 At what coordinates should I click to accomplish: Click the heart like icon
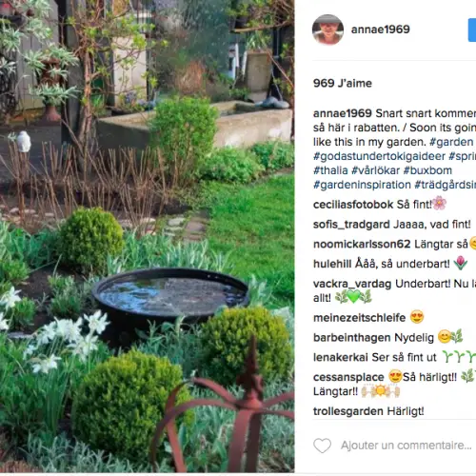pyautogui.click(x=322, y=446)
